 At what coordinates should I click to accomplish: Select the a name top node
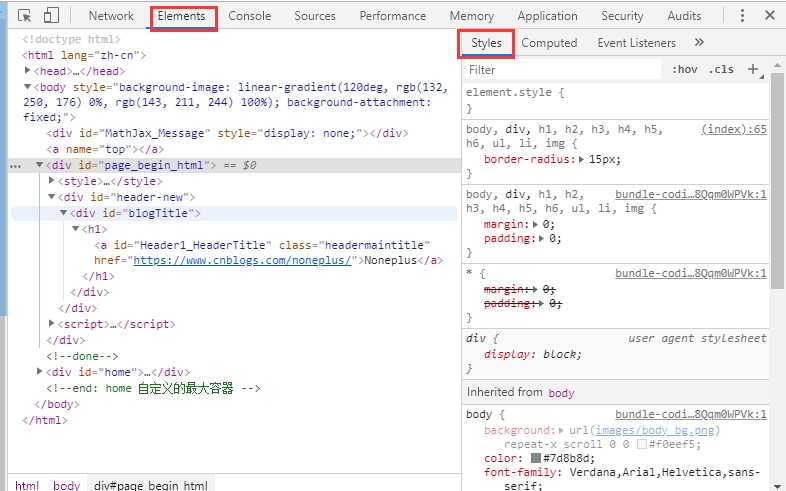click(x=105, y=149)
